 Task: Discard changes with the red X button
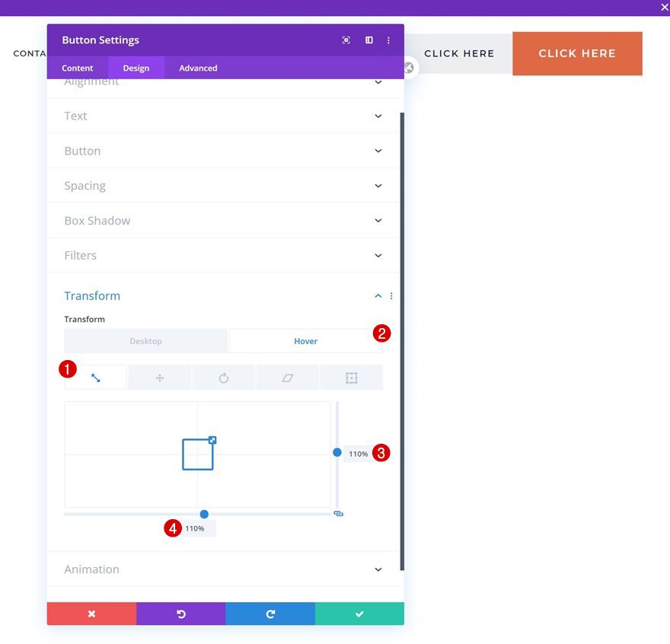tap(91, 614)
